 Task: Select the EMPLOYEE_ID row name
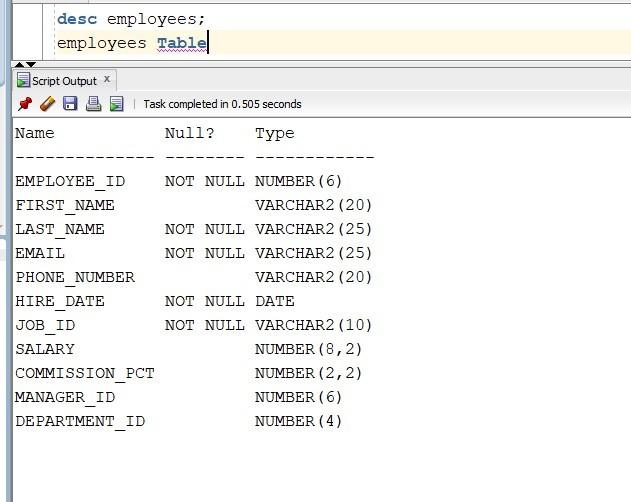(x=70, y=181)
